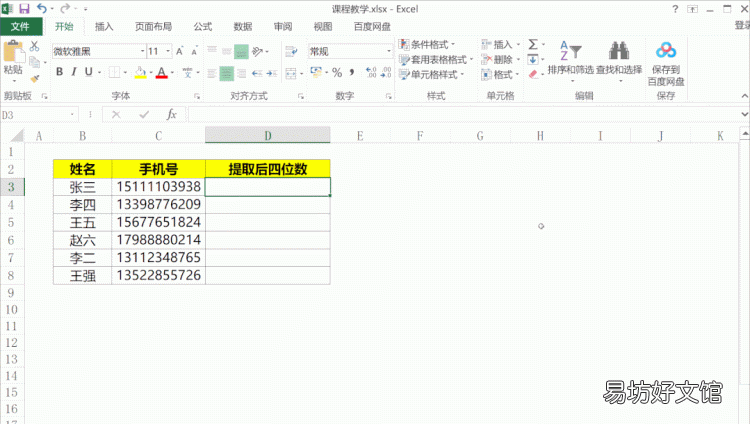Click in the formula bar

click(464, 115)
